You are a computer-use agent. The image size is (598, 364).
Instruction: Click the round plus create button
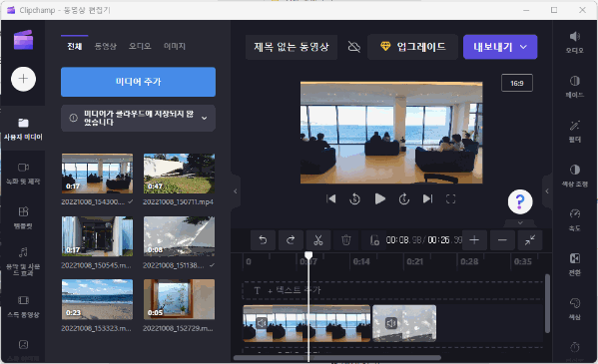[x=23, y=79]
